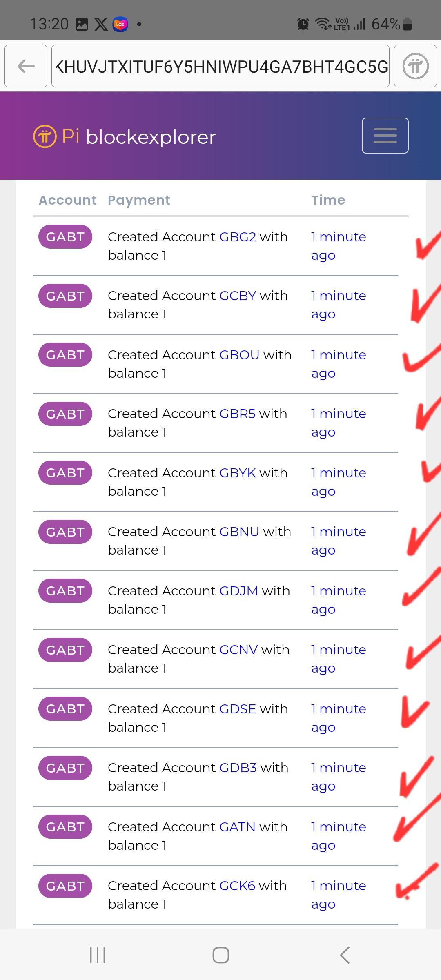Tap the browser back arrow button
Viewport: 441px width, 980px height.
[x=26, y=66]
